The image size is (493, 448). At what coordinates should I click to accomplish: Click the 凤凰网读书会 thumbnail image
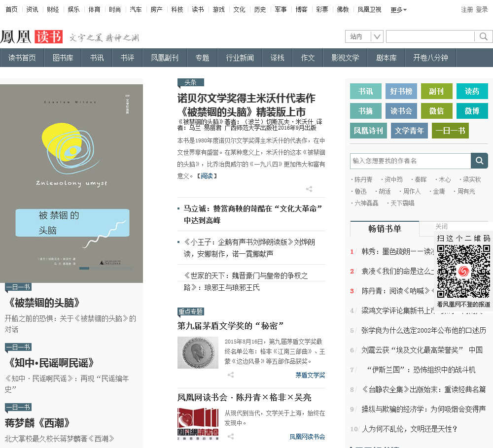click(198, 424)
